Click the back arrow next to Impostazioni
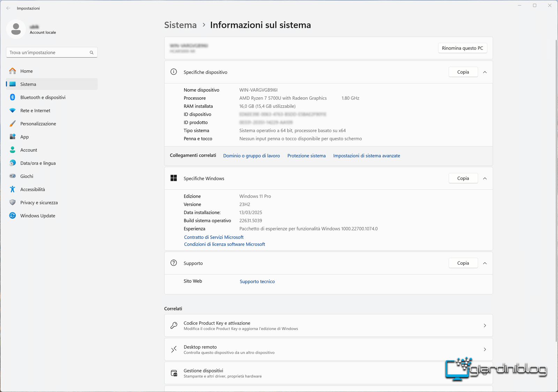The width and height of the screenshot is (558, 392). [x=8, y=8]
